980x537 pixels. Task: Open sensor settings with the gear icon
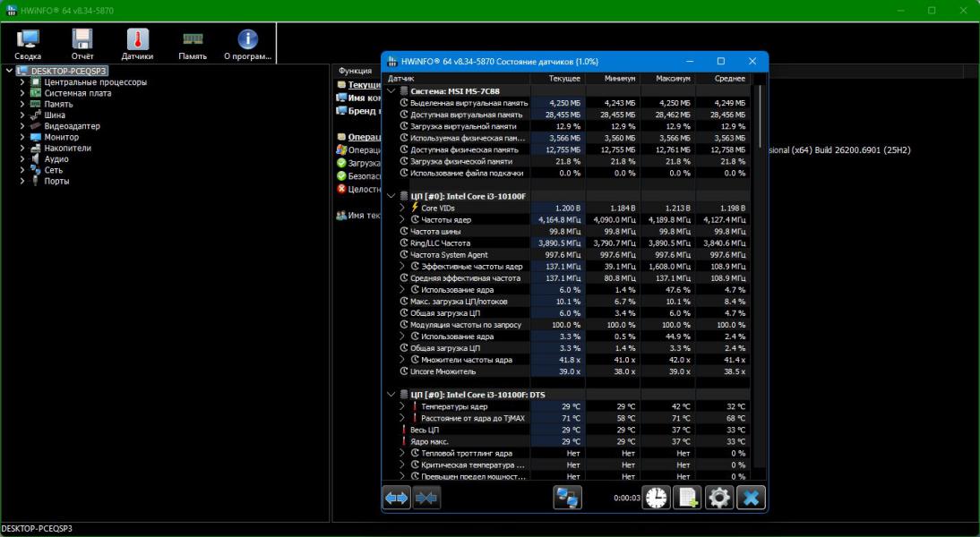click(719, 498)
